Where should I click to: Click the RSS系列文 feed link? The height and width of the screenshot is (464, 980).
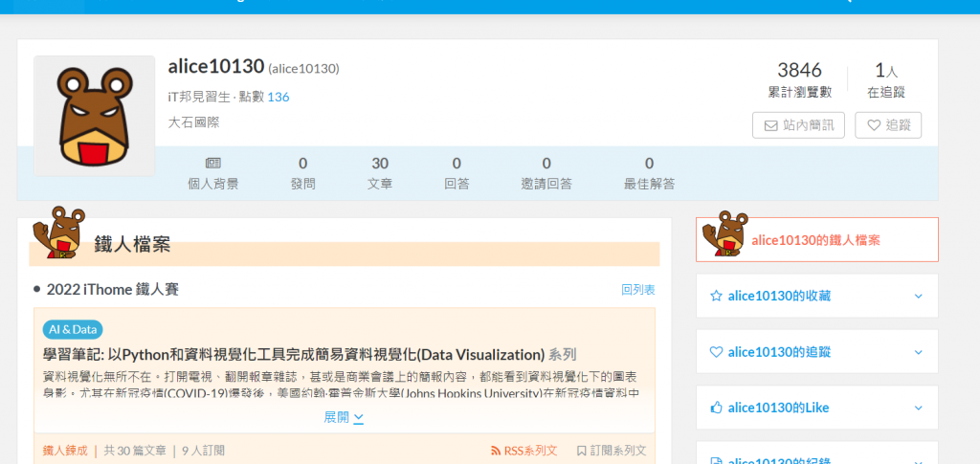pyautogui.click(x=523, y=451)
